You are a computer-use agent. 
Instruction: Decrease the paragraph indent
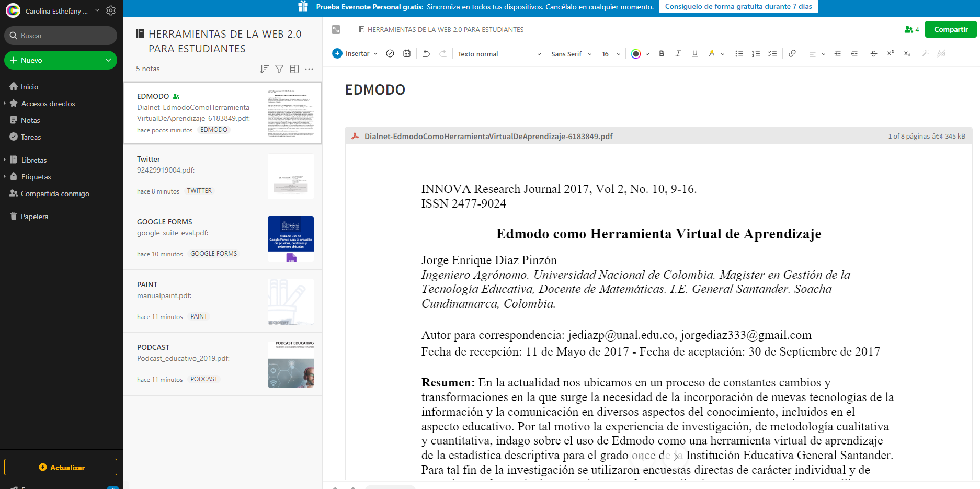pyautogui.click(x=854, y=53)
